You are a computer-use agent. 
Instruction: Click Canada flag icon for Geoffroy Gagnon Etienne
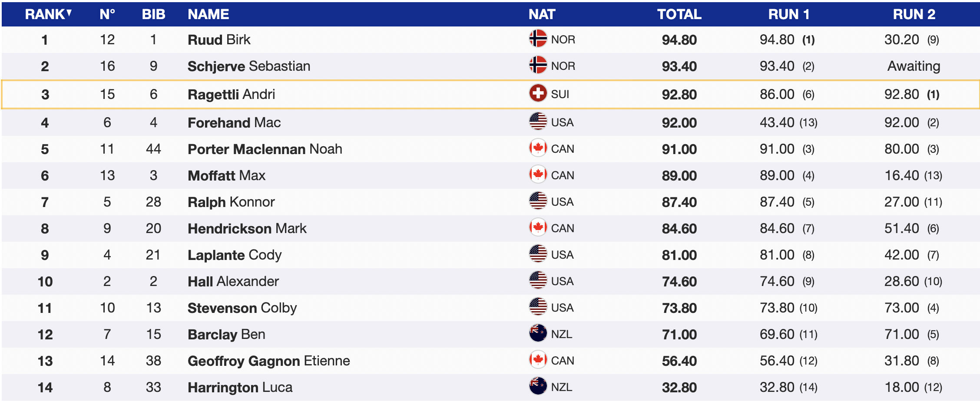click(538, 360)
